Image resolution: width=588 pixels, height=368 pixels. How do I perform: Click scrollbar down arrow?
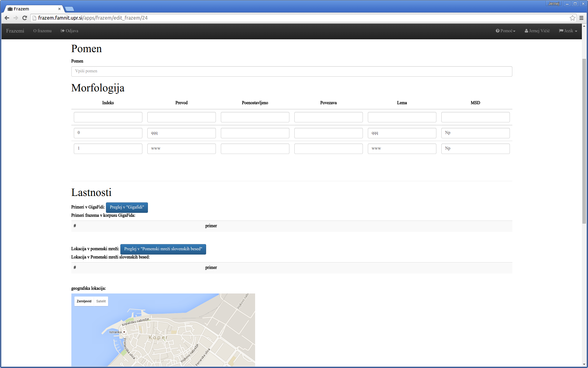pyautogui.click(x=584, y=364)
